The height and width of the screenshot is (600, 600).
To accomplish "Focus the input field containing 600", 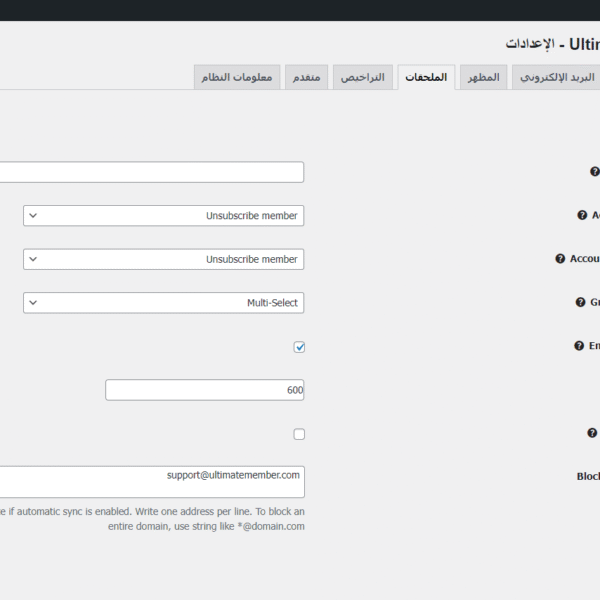I will click(x=205, y=390).
